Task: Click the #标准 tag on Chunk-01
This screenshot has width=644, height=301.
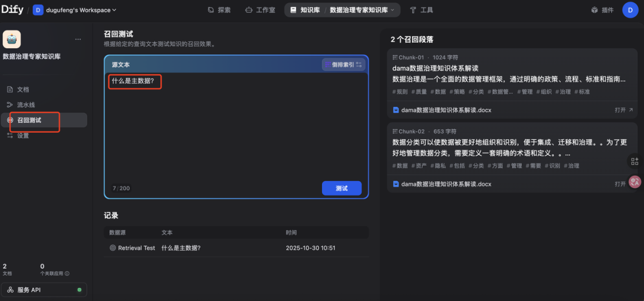Action: click(582, 92)
